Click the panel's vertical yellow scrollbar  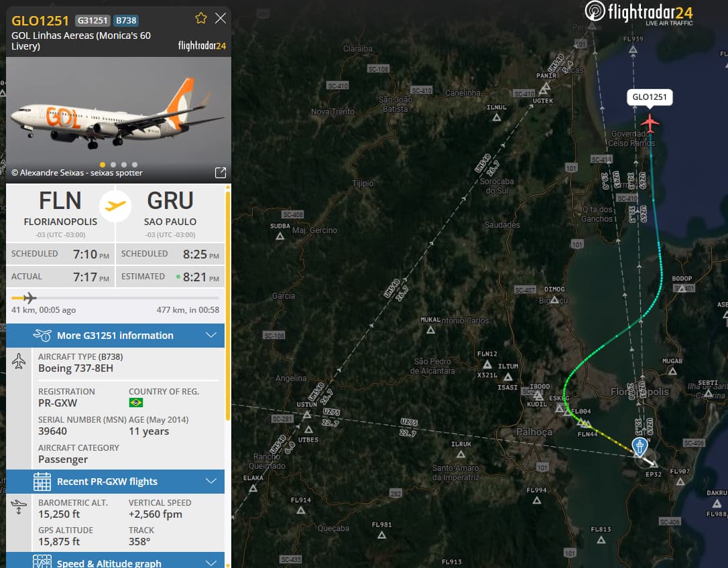tap(227, 304)
